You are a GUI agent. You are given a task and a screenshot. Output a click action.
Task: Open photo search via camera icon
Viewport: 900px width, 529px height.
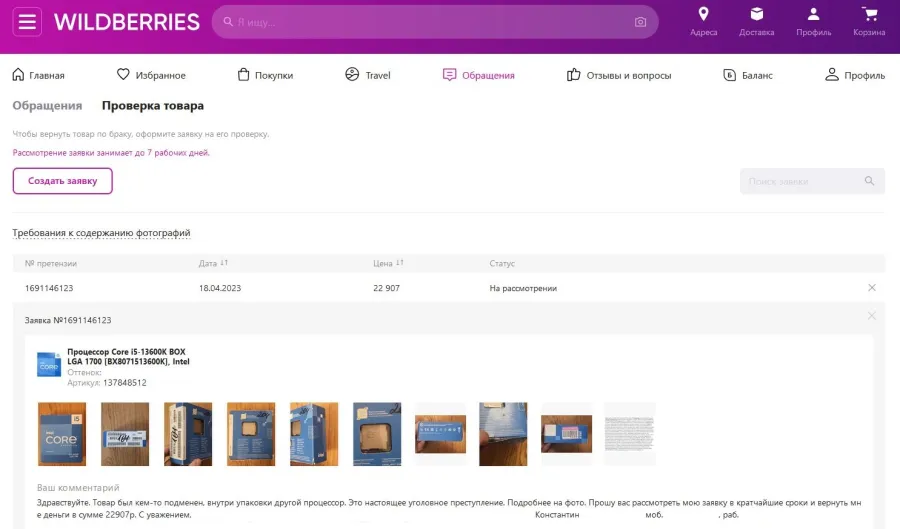641,22
